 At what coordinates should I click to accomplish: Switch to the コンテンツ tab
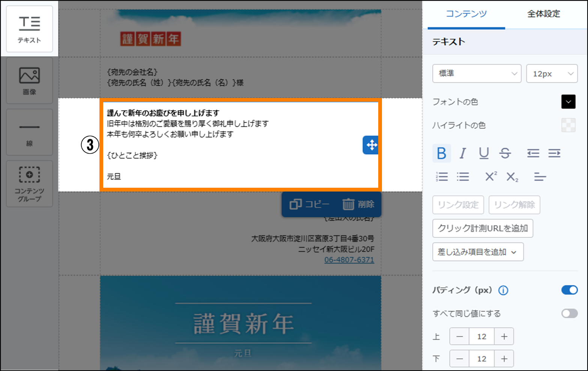[x=466, y=14]
